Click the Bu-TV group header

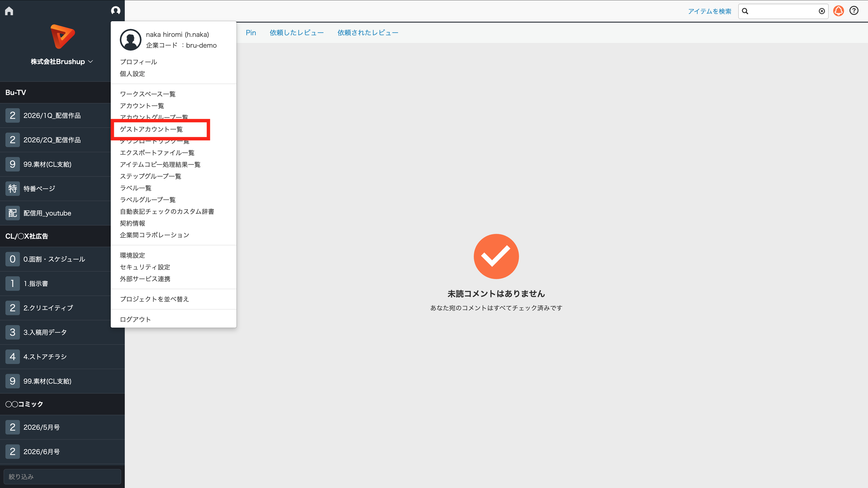click(x=55, y=92)
